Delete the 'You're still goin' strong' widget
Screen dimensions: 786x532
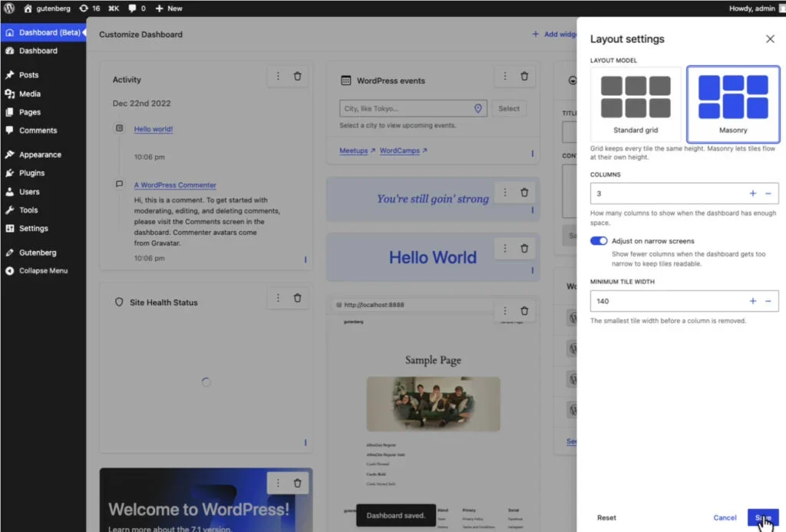(524, 193)
